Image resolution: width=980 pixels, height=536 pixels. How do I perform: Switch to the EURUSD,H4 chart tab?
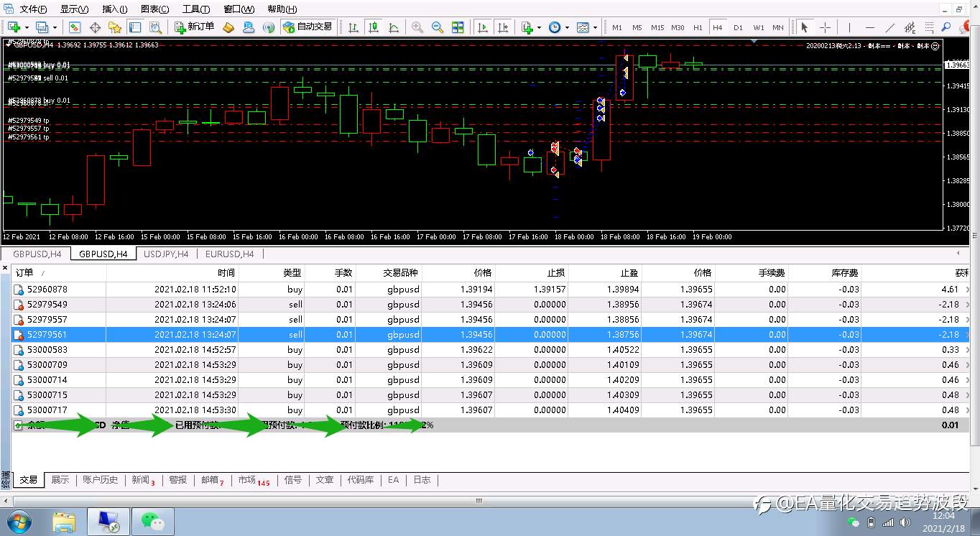coord(230,254)
